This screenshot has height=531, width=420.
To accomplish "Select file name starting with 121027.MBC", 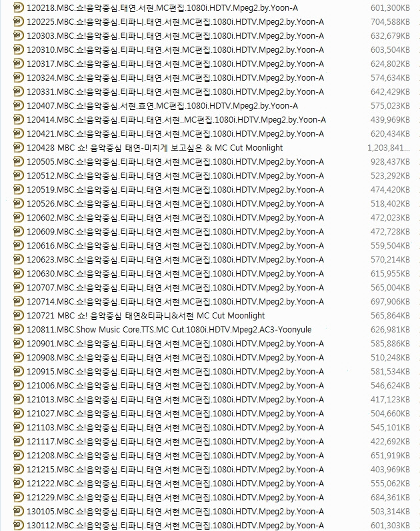I will 175,414.
